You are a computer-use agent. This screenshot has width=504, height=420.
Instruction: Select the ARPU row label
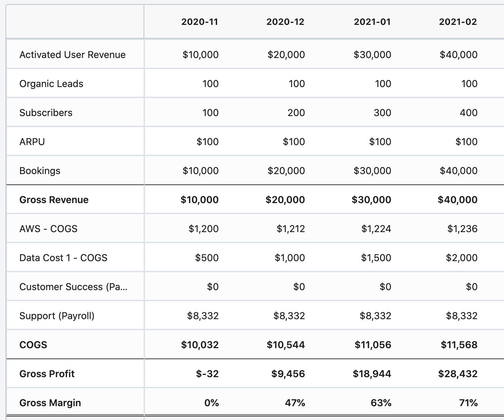click(32, 142)
